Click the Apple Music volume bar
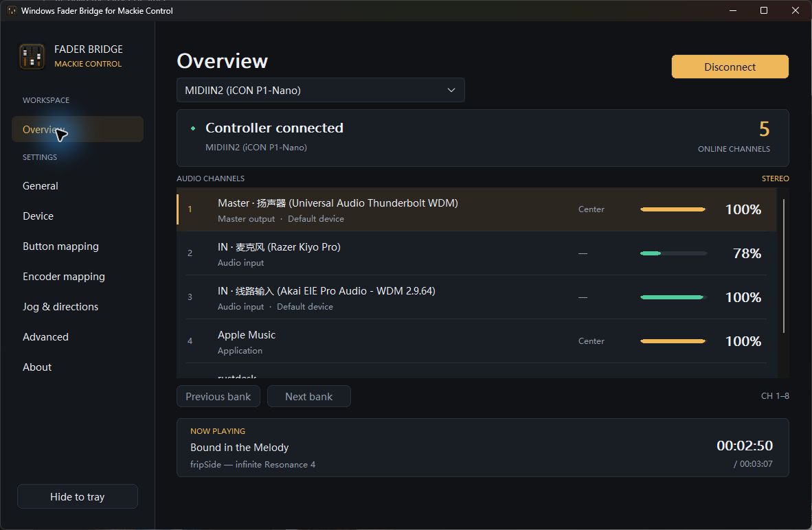 pyautogui.click(x=673, y=342)
